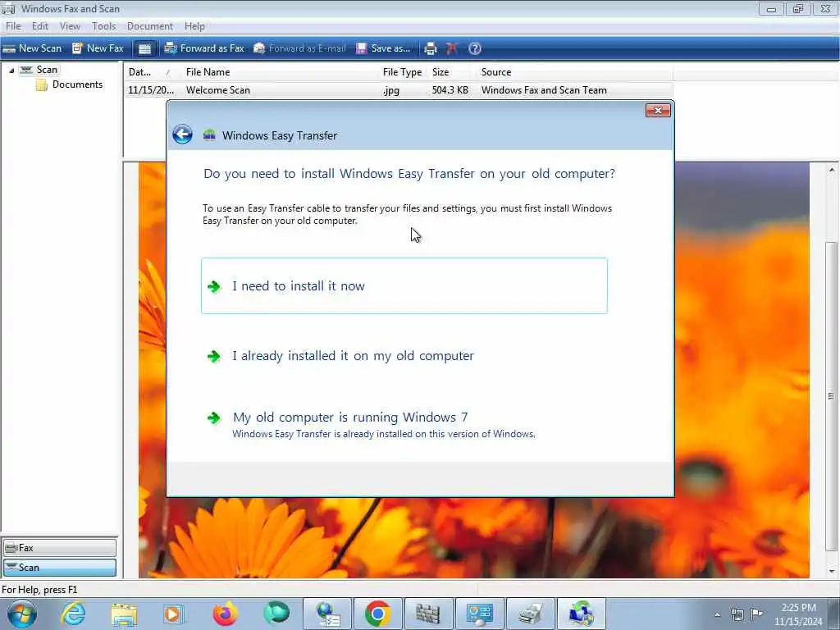Start a New Fax from toolbar
This screenshot has height=630, width=840.
tap(98, 48)
